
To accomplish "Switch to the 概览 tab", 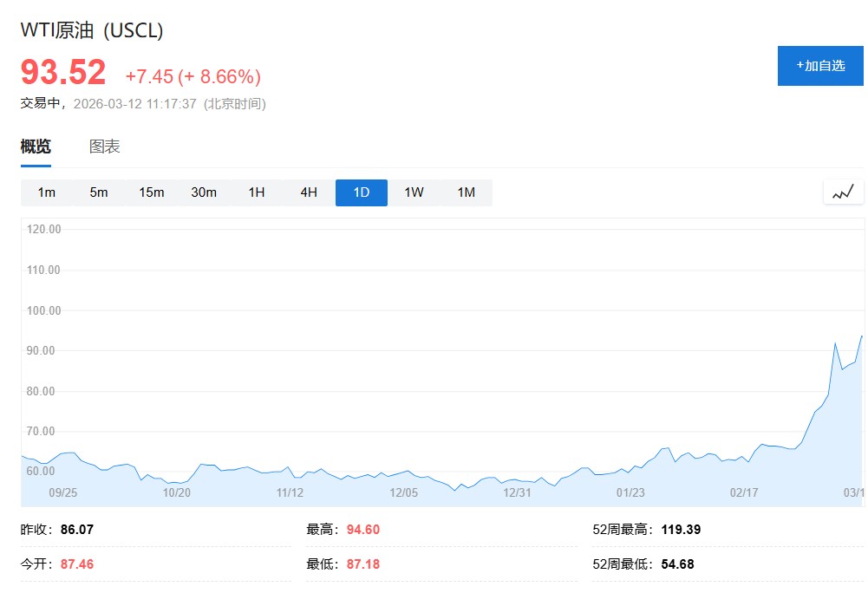I will coord(36,147).
